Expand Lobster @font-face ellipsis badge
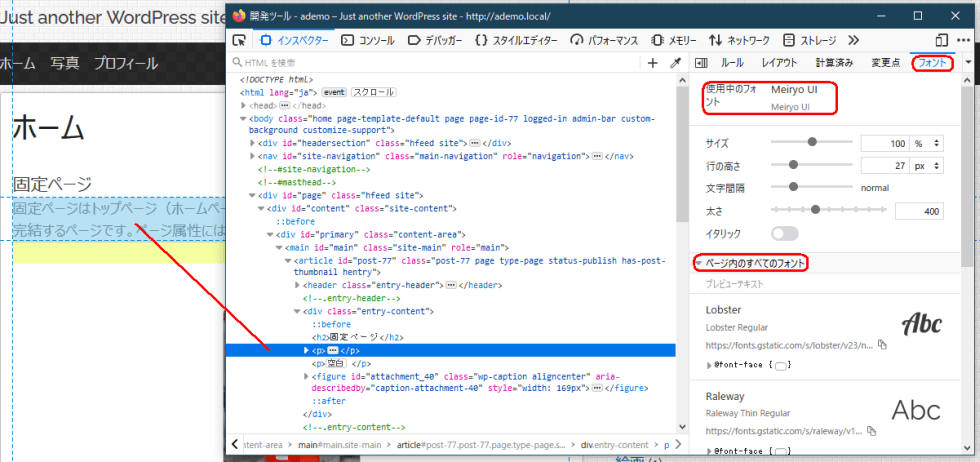 780,366
